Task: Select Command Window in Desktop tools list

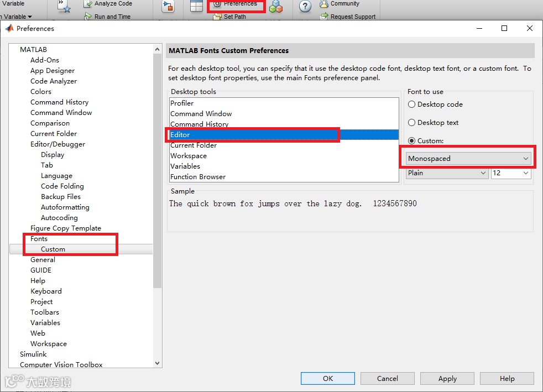Action: [284, 113]
